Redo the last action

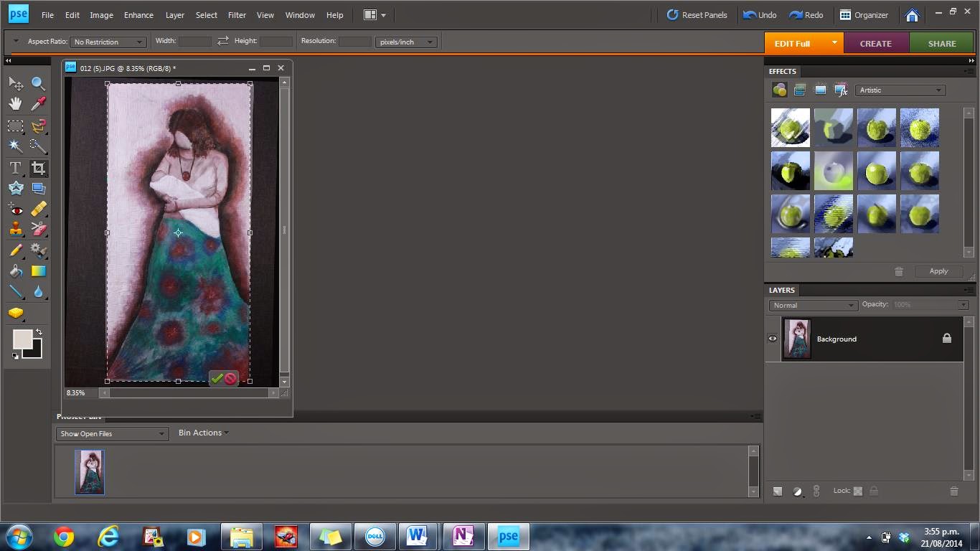[x=806, y=14]
